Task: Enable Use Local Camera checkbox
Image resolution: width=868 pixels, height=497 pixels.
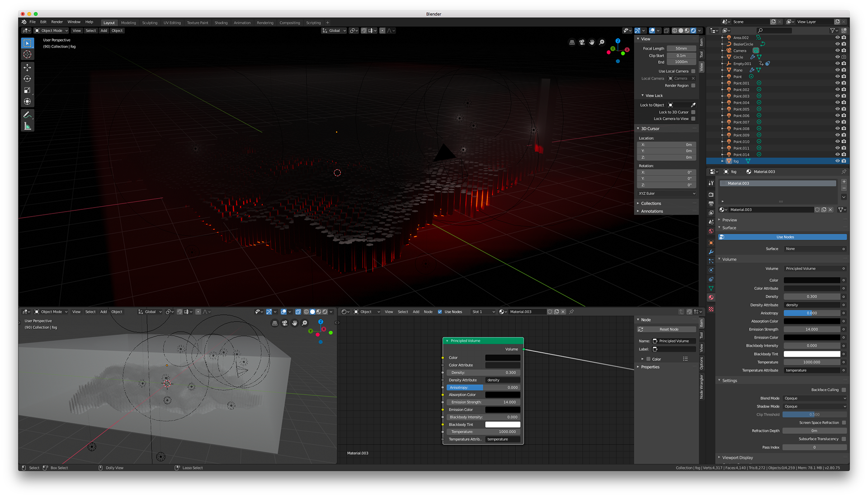Action: tap(693, 71)
